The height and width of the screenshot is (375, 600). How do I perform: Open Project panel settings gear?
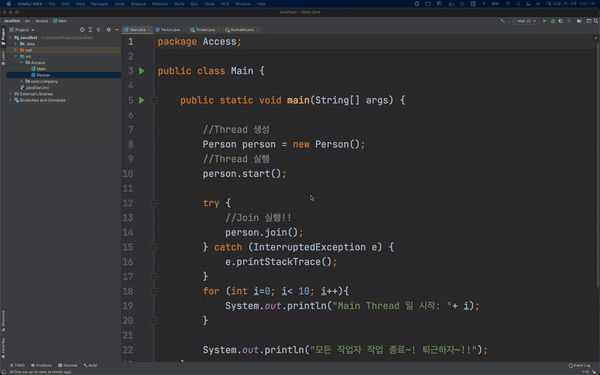[x=109, y=30]
